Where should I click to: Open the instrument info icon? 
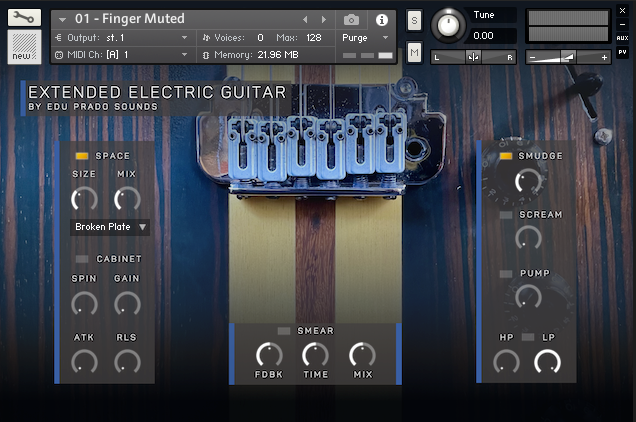coord(381,20)
